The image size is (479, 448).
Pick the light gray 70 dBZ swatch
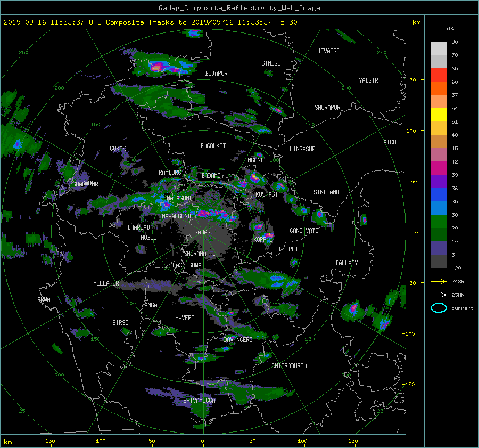(x=439, y=48)
